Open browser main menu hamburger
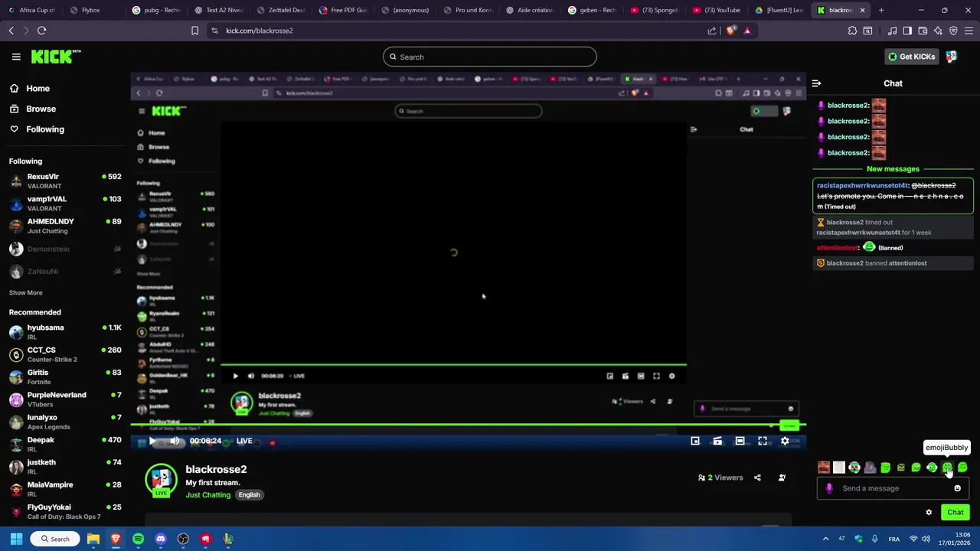 coord(969,31)
